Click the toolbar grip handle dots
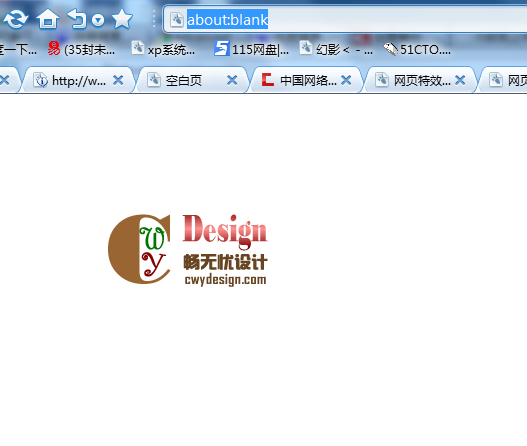 (x=154, y=18)
